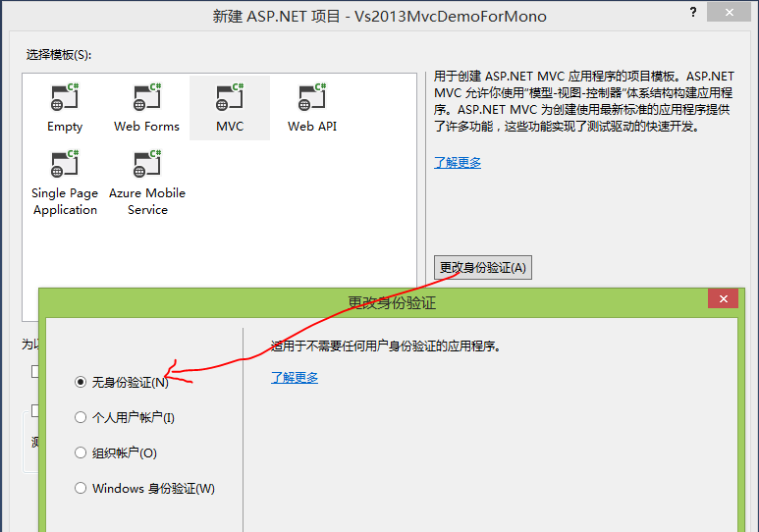The image size is (759, 532).
Task: Close the 新建 ASP.NET 项目 window
Action: point(729,12)
